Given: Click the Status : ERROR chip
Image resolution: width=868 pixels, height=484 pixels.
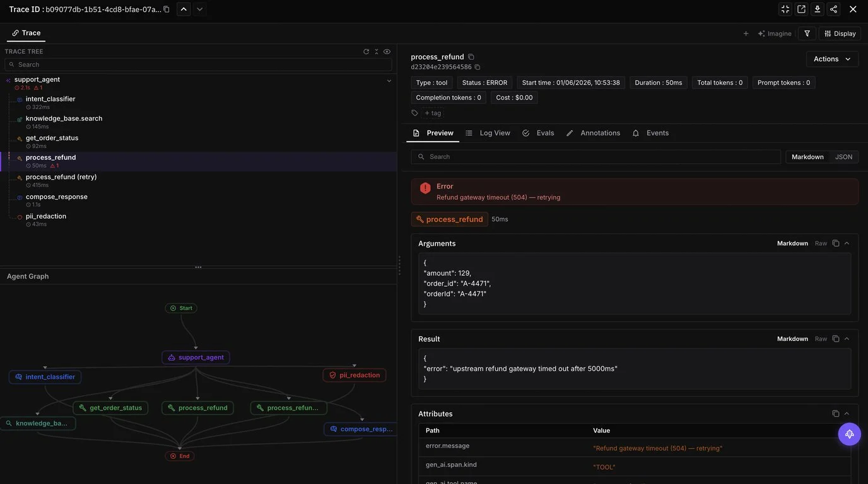Looking at the screenshot, I should click(484, 83).
